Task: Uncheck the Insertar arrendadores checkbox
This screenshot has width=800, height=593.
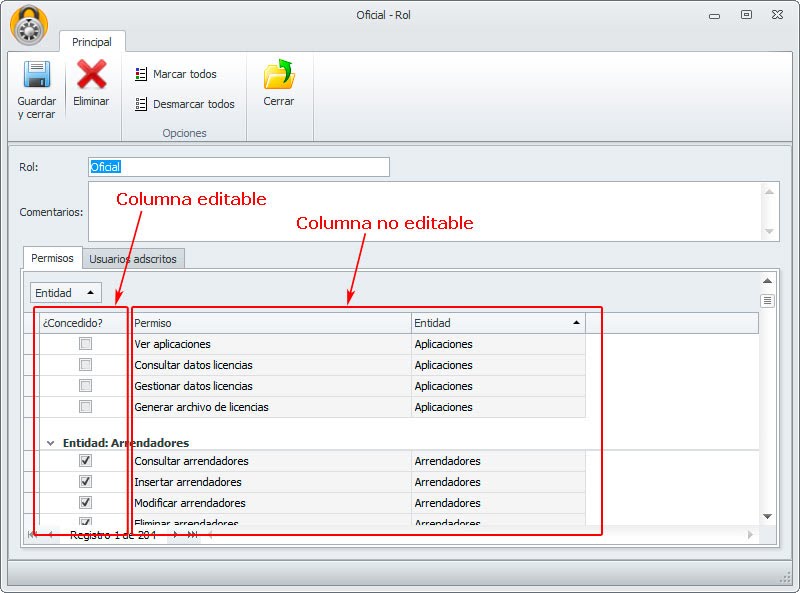Action: (x=86, y=482)
